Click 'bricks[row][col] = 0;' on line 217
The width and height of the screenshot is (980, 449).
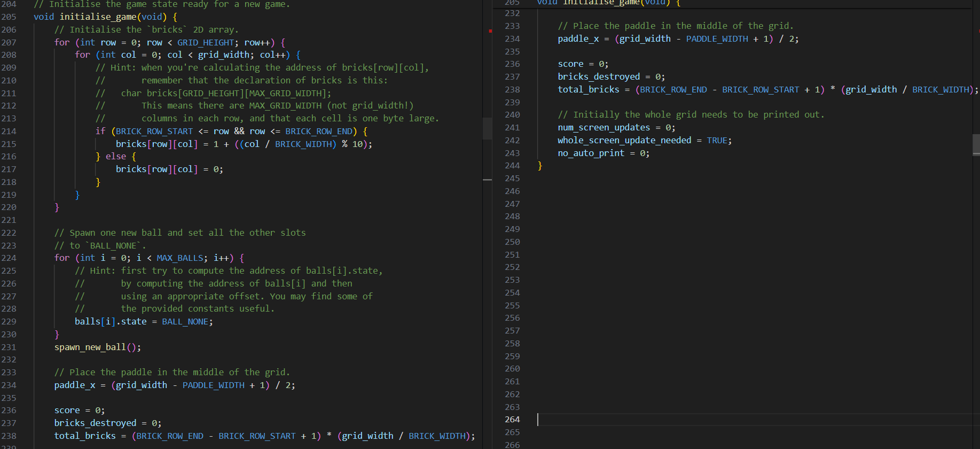169,169
